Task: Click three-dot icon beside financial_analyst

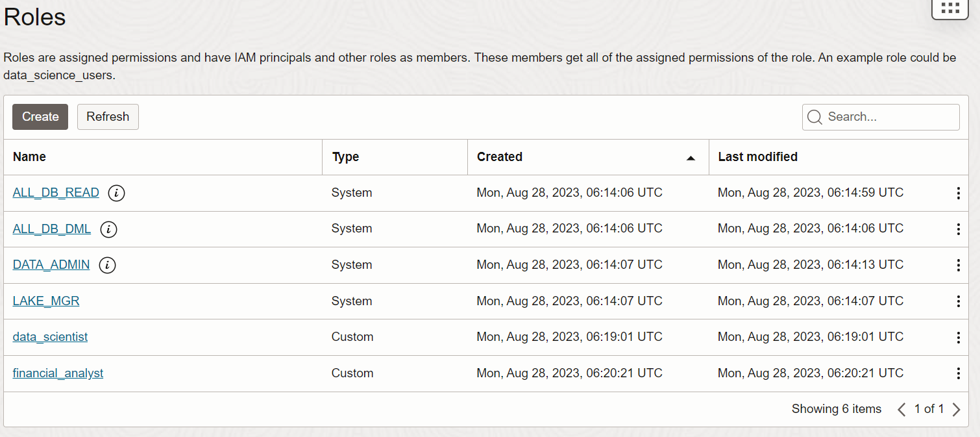Action: [959, 373]
